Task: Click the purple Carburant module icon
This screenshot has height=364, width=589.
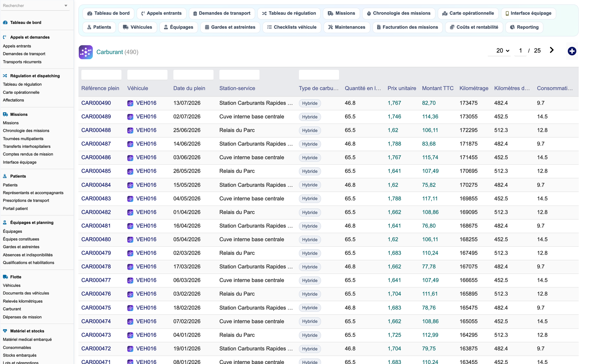Action: tap(86, 52)
